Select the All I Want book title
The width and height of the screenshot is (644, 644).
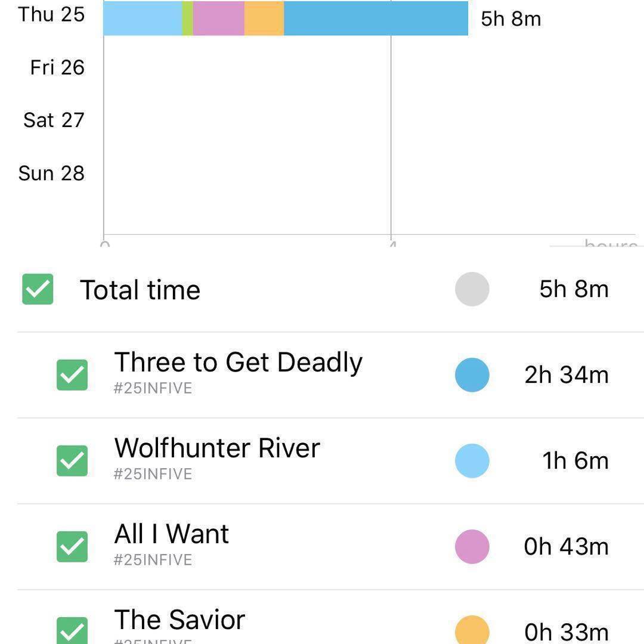[172, 534]
